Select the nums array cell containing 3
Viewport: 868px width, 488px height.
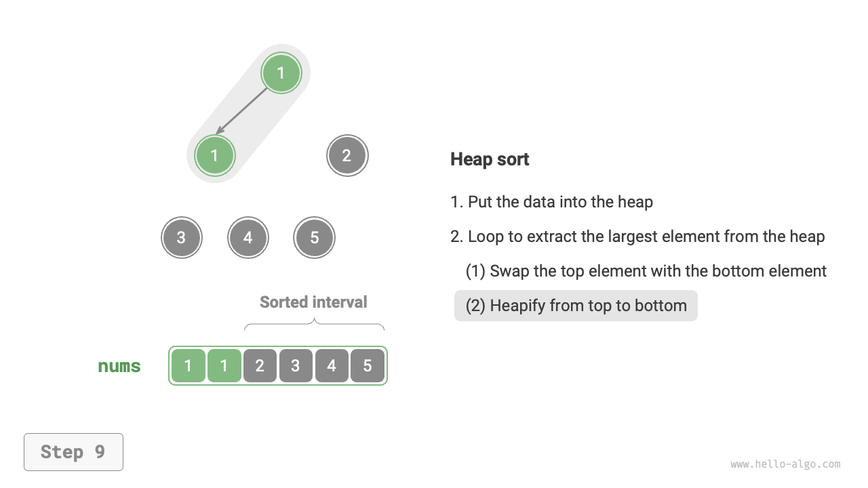click(296, 366)
